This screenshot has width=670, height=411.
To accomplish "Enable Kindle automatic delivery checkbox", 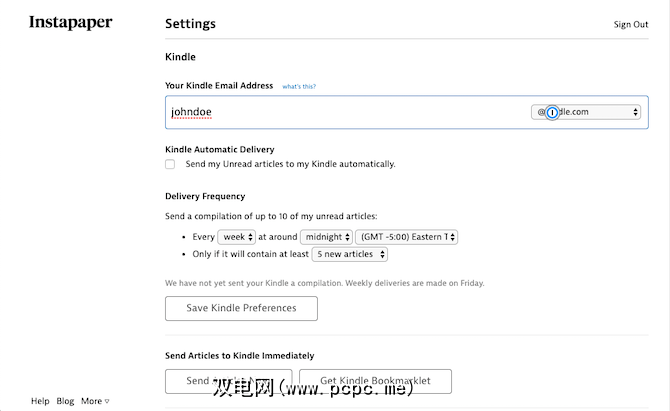I will [x=170, y=164].
